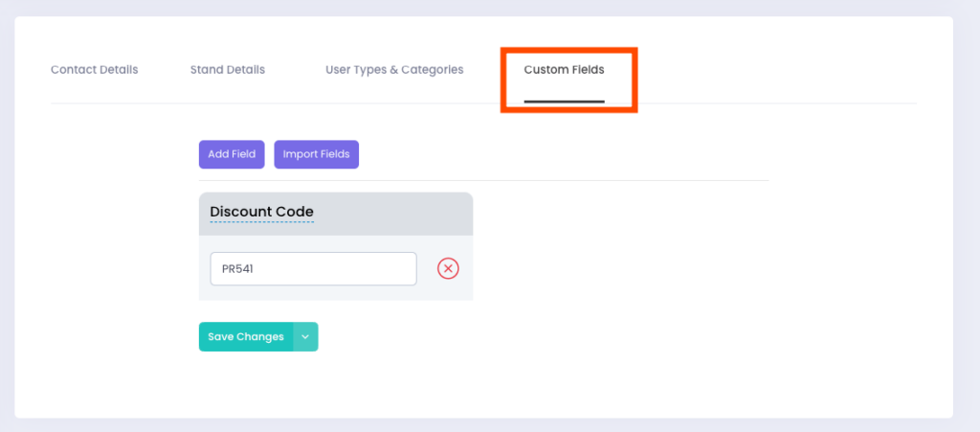Switch to the Stand Details tab
The image size is (980, 432).
click(x=228, y=70)
